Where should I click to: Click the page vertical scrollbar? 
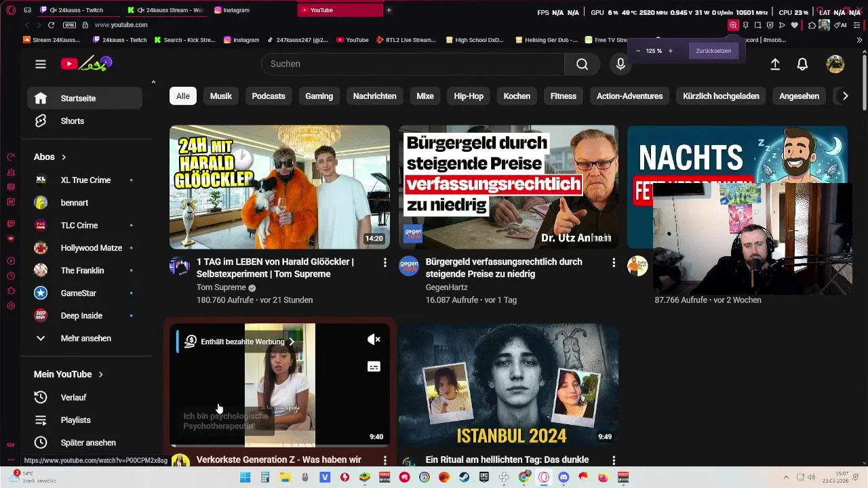[864, 81]
